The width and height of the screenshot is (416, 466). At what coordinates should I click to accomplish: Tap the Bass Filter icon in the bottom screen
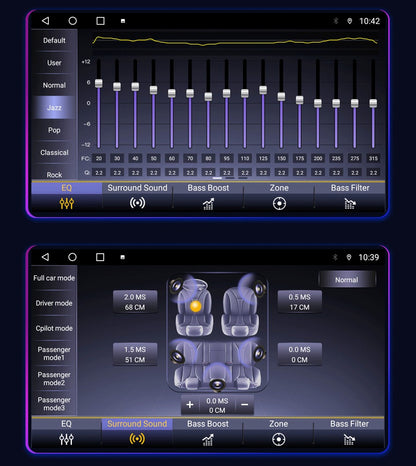(349, 440)
